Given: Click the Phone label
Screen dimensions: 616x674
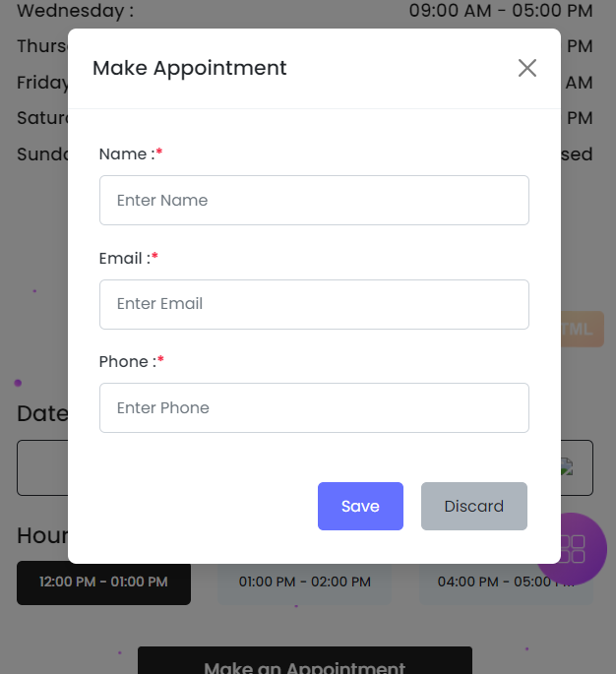Looking at the screenshot, I should click(x=127, y=361).
